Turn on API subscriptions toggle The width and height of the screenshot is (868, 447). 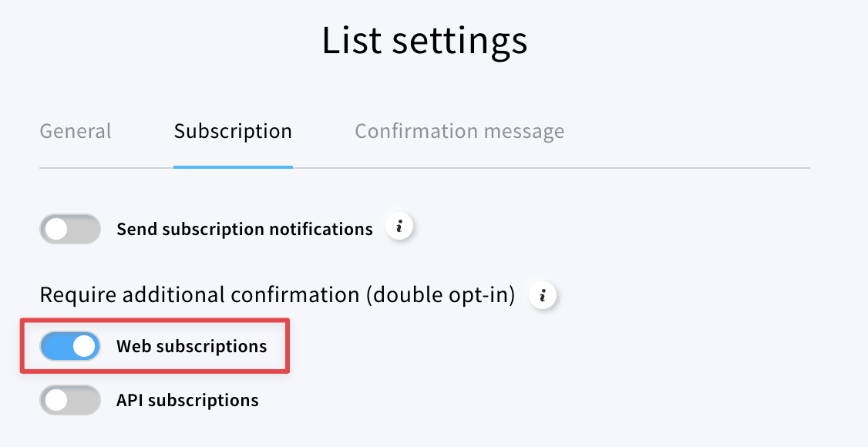click(x=69, y=400)
